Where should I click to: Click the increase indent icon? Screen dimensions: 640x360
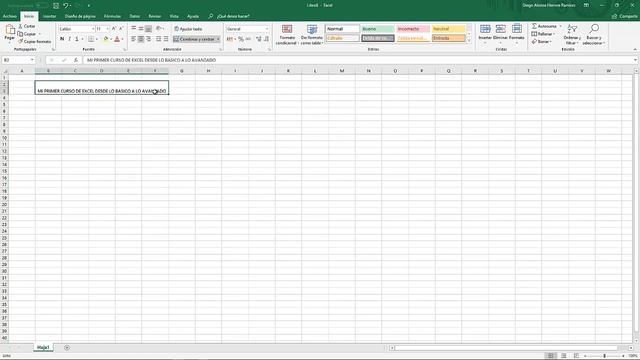166,39
